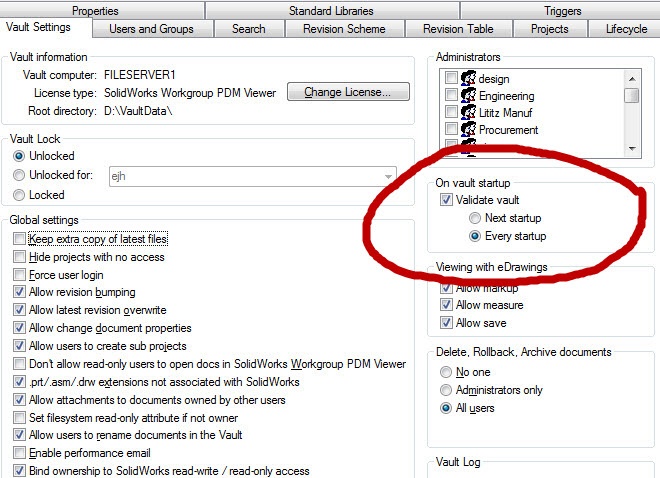Uncheck Allow revision bumping
The height and width of the screenshot is (478, 660).
[x=19, y=292]
